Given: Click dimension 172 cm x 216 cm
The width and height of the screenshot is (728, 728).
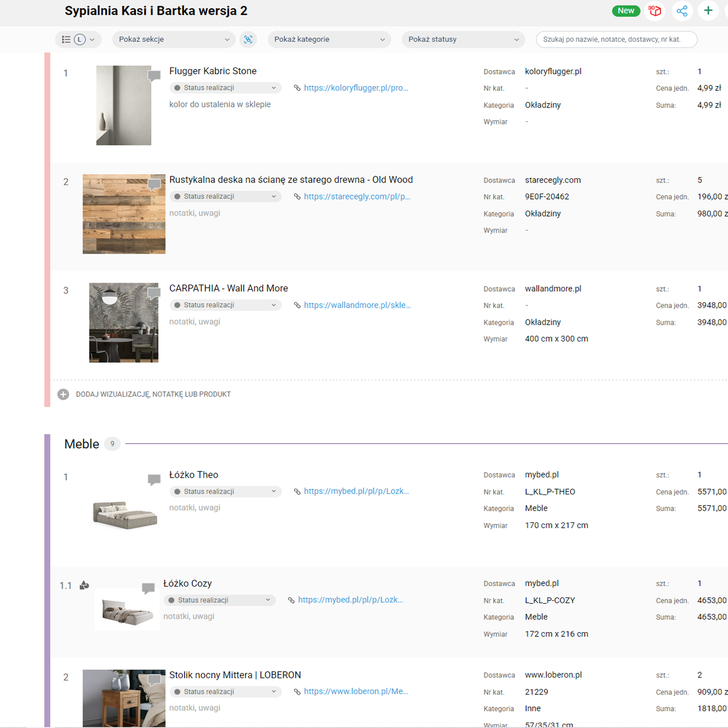Looking at the screenshot, I should [556, 634].
